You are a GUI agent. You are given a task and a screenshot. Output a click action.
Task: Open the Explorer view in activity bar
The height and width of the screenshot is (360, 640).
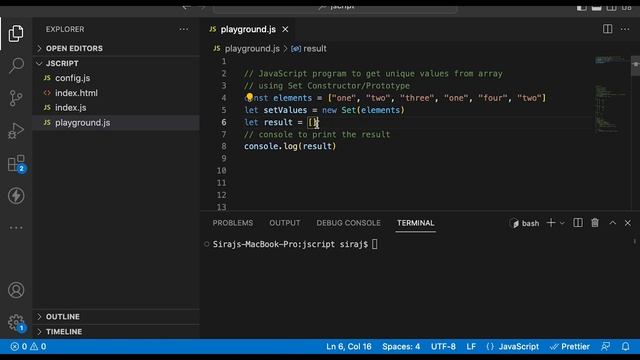point(16,33)
